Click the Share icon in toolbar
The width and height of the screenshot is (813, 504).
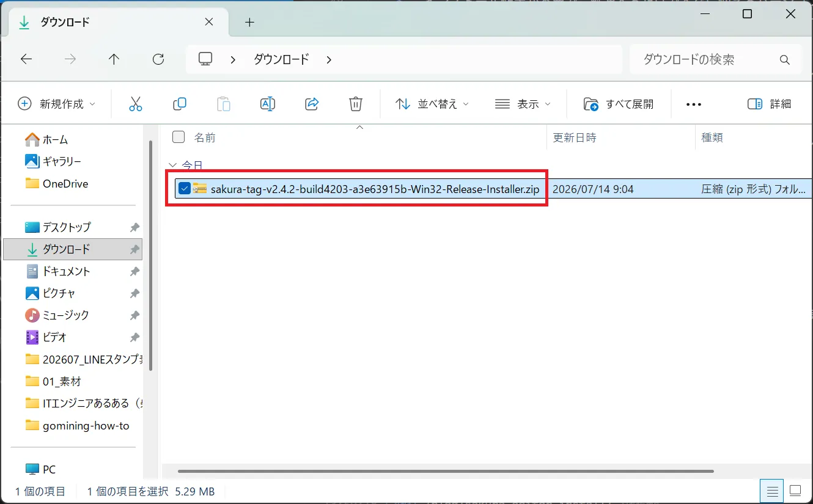(312, 104)
